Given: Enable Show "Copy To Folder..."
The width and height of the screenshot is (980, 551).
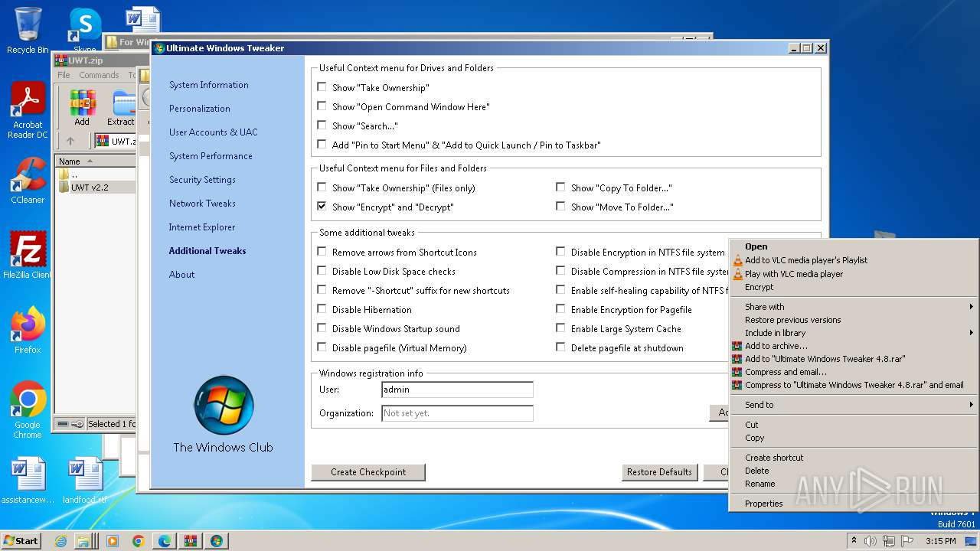Looking at the screenshot, I should [x=560, y=187].
